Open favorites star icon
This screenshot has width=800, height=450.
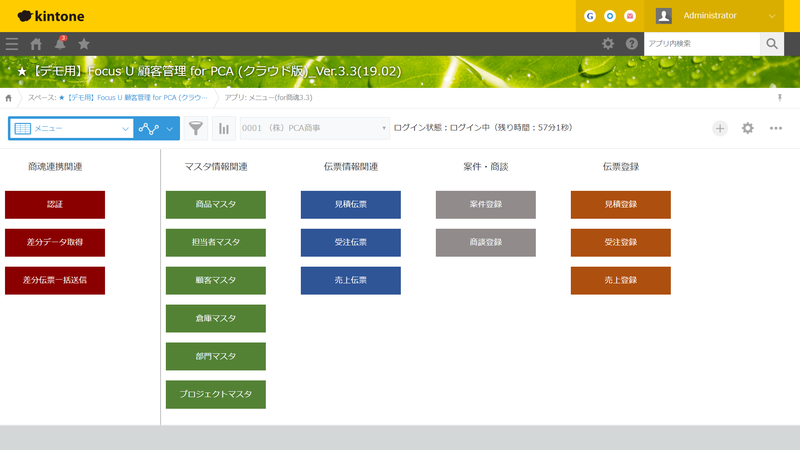84,44
